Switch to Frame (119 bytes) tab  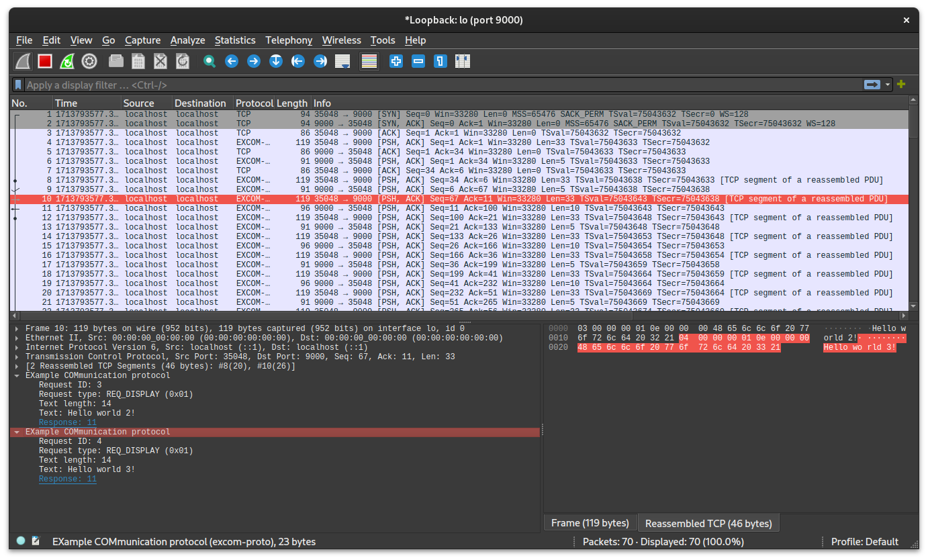click(x=590, y=523)
